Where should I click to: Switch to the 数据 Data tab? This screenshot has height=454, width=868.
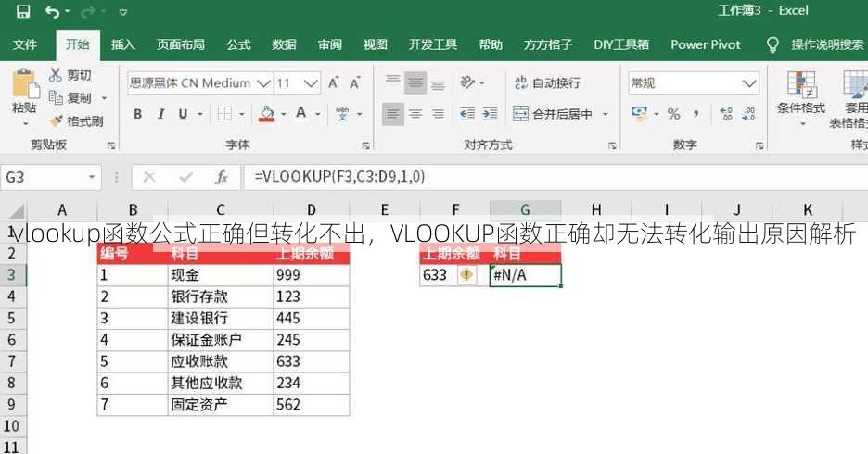click(284, 44)
